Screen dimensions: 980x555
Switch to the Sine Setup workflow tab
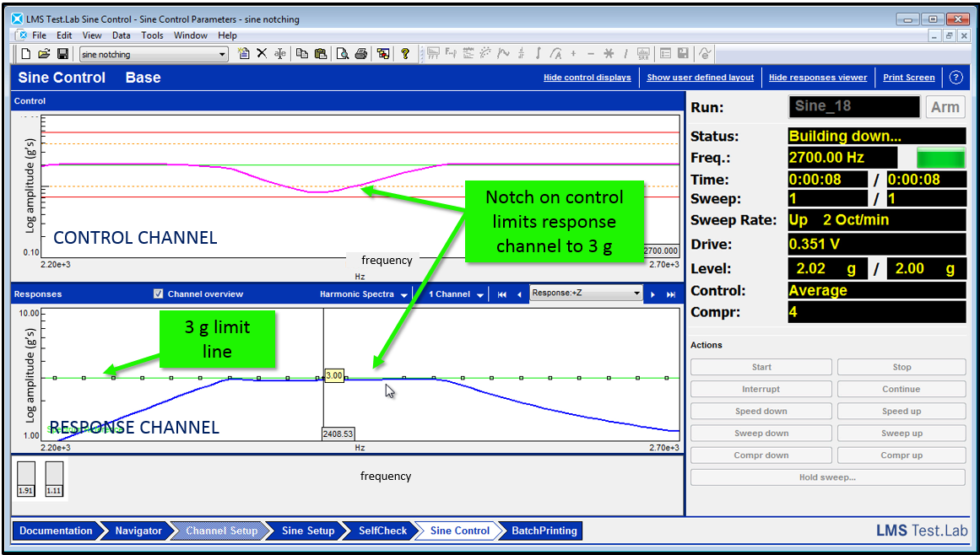click(308, 531)
